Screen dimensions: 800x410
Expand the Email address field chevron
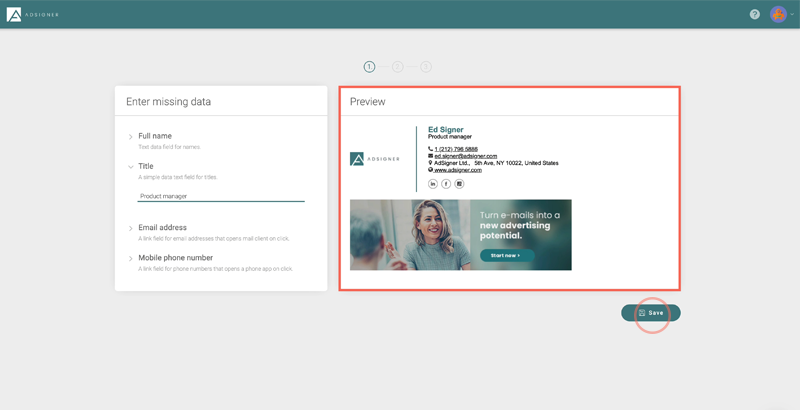131,228
